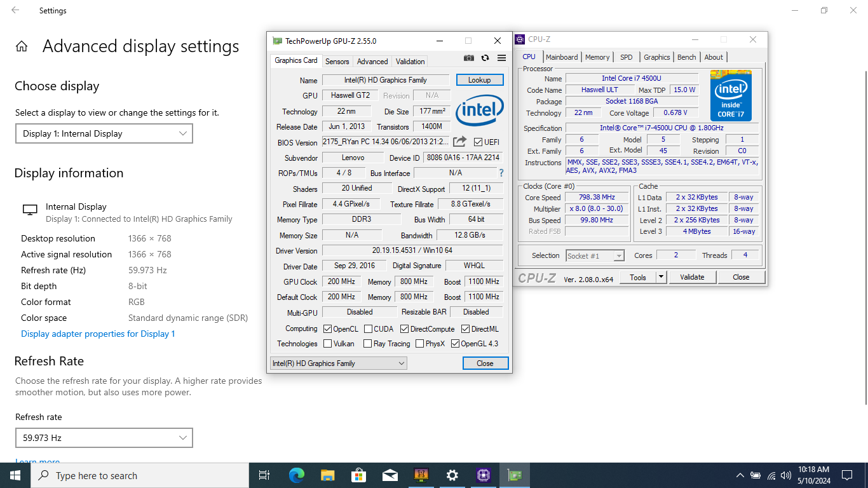This screenshot has width=868, height=488.
Task: Open File Explorer from the taskbar
Action: (327, 475)
